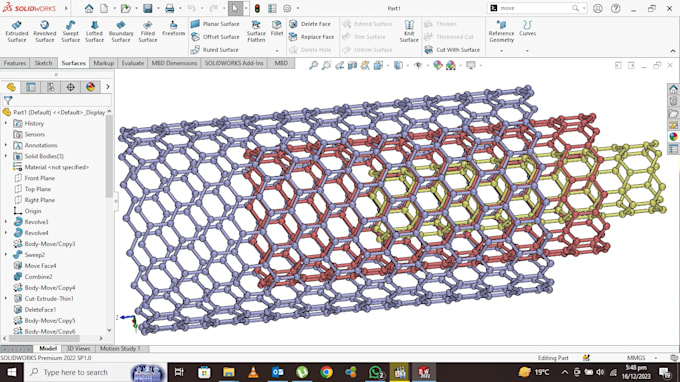Switch to the MBD Dimensions tab
680x382 pixels.
coord(174,63)
